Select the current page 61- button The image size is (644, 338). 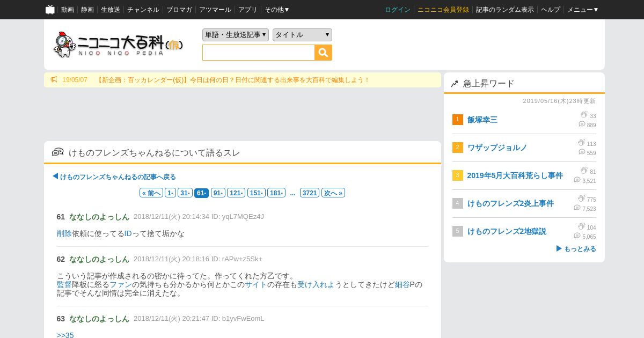201,193
